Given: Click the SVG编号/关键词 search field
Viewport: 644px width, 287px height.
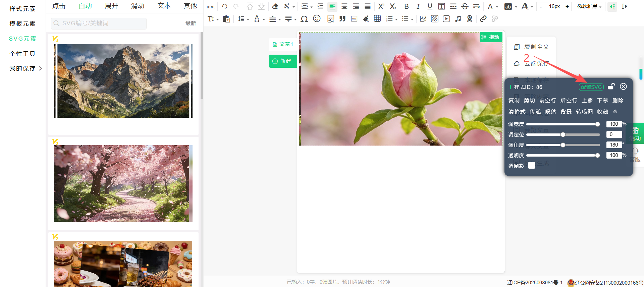Looking at the screenshot, I should click(x=99, y=23).
